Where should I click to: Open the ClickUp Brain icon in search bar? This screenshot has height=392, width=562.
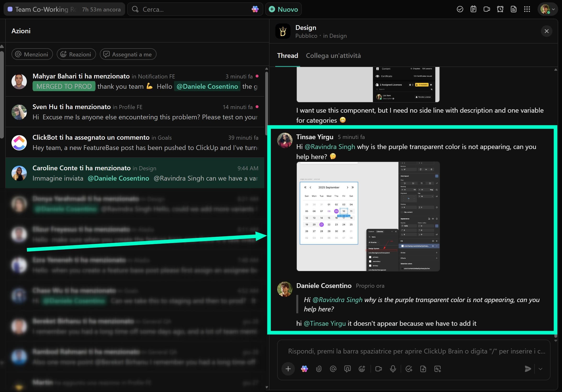pyautogui.click(x=255, y=9)
